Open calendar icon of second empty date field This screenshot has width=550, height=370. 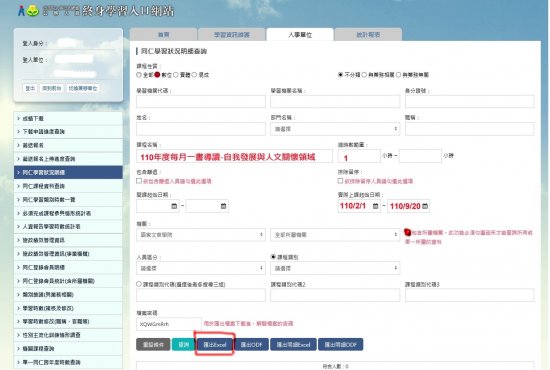pyautogui.click(x=223, y=206)
